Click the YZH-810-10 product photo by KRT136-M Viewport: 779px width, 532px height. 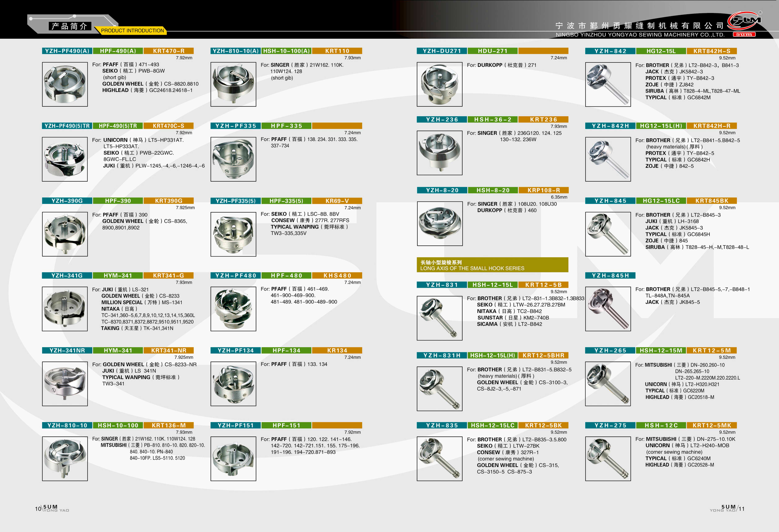click(x=65, y=459)
